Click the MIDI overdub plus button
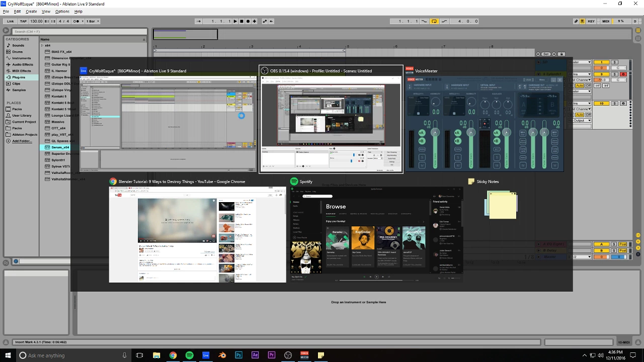This screenshot has width=644, height=362. point(255,21)
